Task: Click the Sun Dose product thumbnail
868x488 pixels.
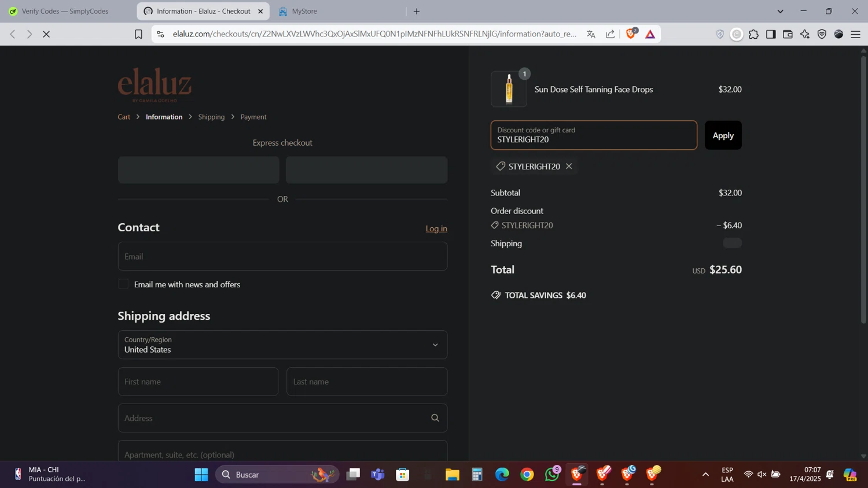Action: [509, 89]
